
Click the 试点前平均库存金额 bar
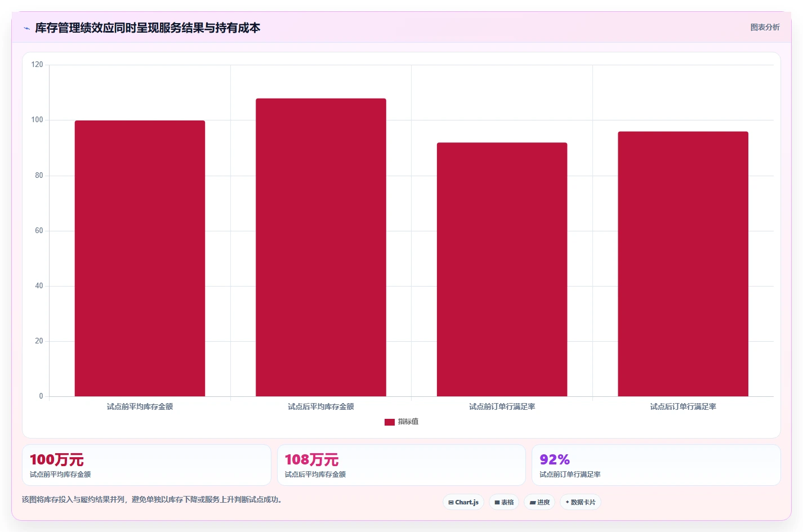[x=140, y=258]
